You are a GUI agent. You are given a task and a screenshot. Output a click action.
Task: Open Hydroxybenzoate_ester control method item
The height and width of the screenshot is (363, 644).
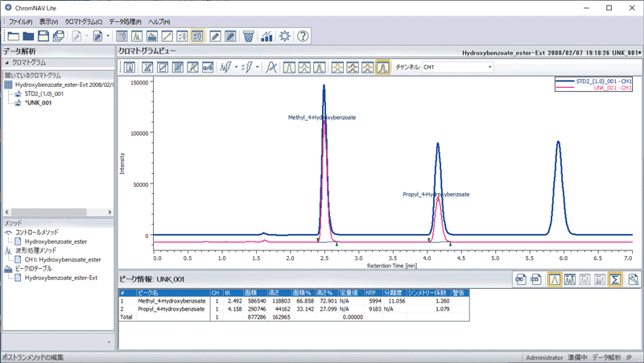(56, 241)
